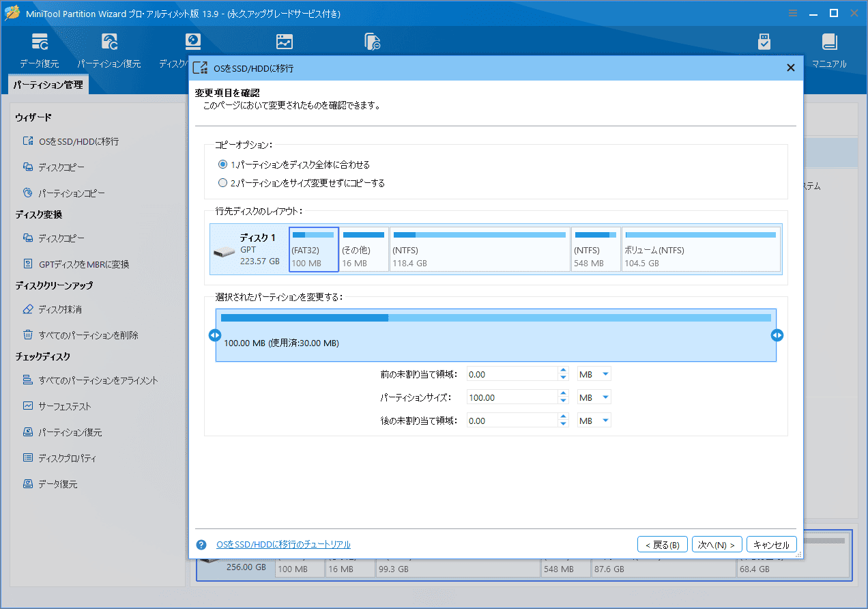Close the OSをSSD/HDDに移行 dialog
This screenshot has height=609, width=868.
point(791,68)
